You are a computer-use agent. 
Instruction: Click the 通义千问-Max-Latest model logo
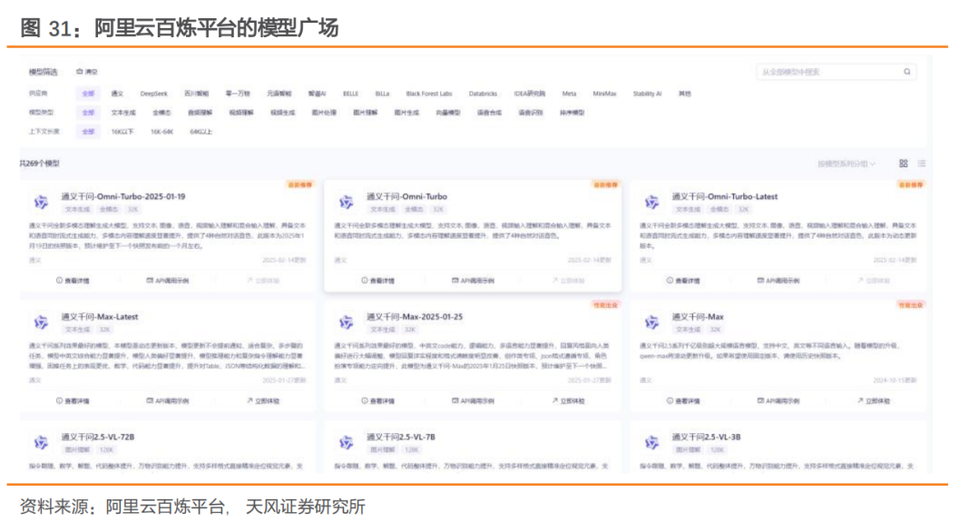[41, 322]
